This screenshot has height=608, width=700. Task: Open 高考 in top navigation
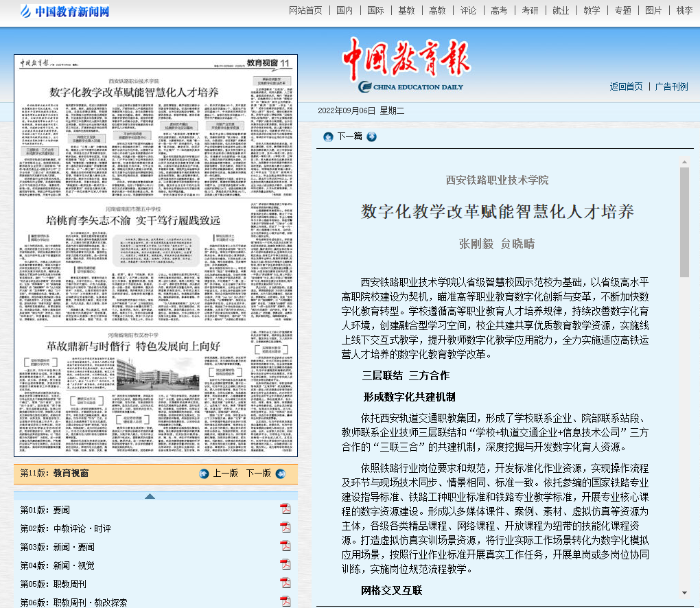[499, 10]
